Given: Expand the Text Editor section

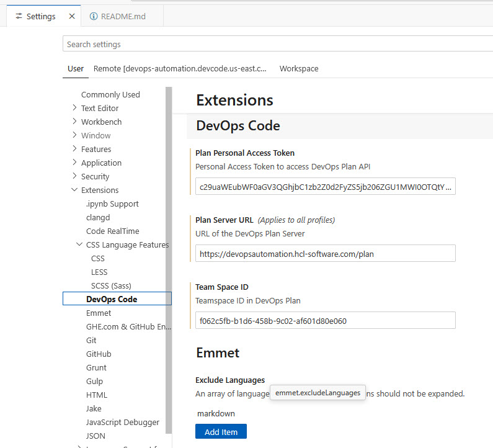Looking at the screenshot, I should pyautogui.click(x=75, y=108).
